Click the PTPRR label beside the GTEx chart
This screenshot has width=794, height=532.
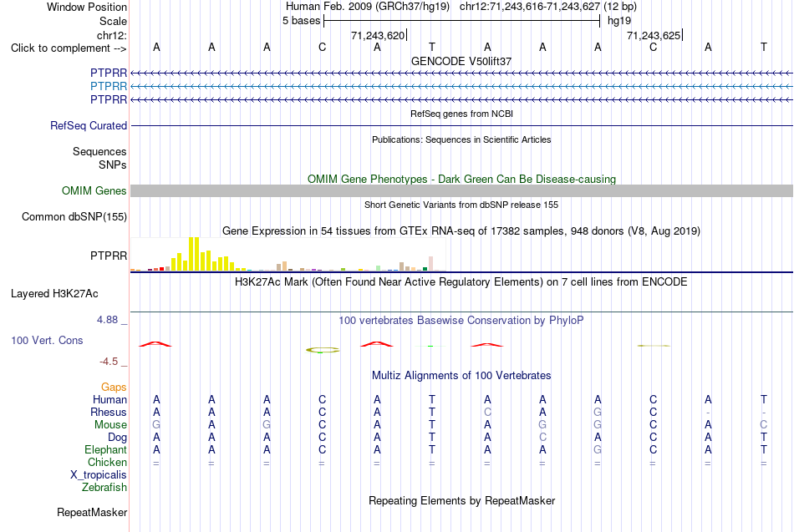pos(109,256)
